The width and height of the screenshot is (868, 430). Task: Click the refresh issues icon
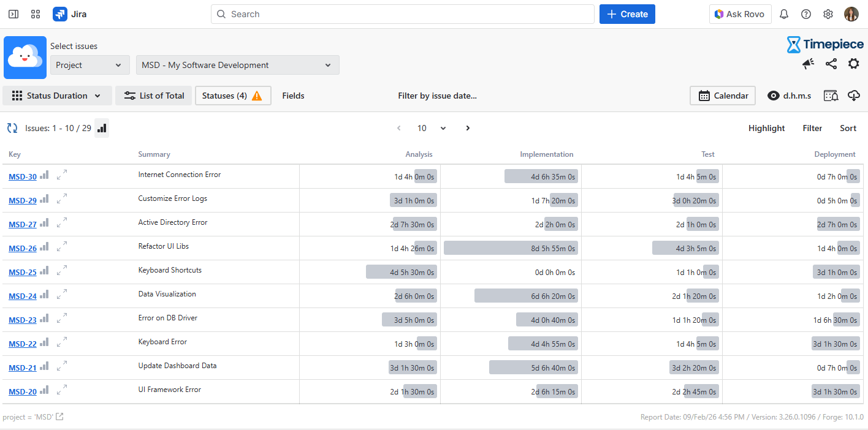(x=12, y=128)
